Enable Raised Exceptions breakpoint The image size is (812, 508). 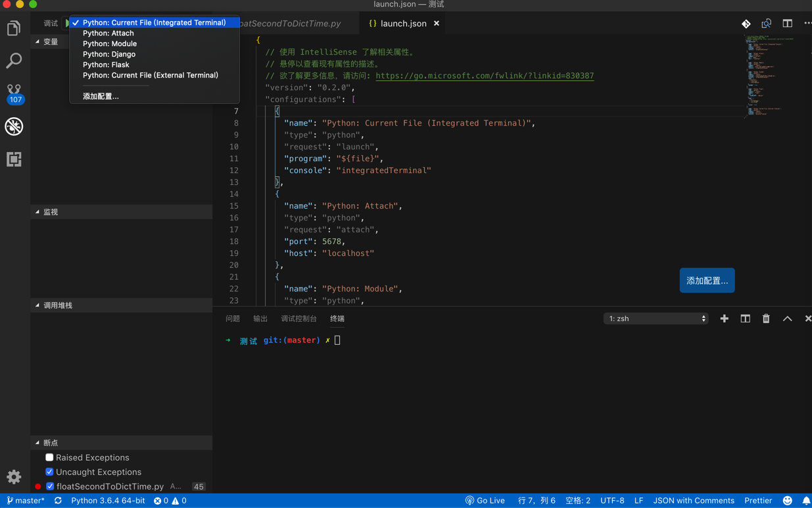coord(49,457)
